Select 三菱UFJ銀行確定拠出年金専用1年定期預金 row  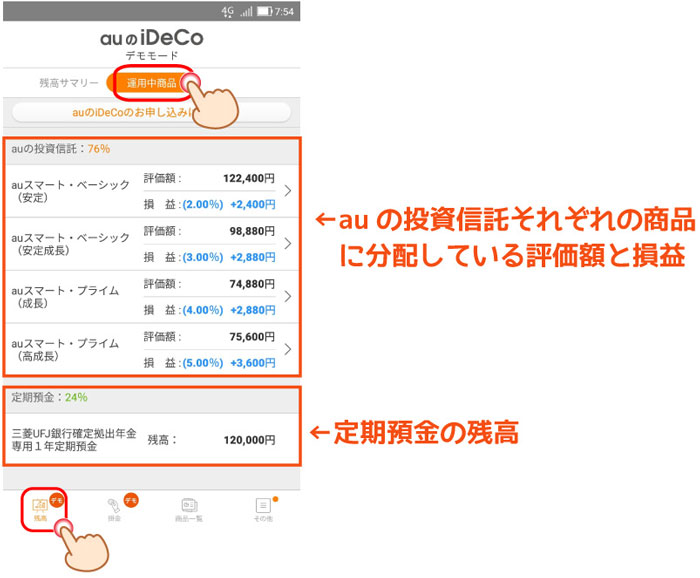pos(152,440)
